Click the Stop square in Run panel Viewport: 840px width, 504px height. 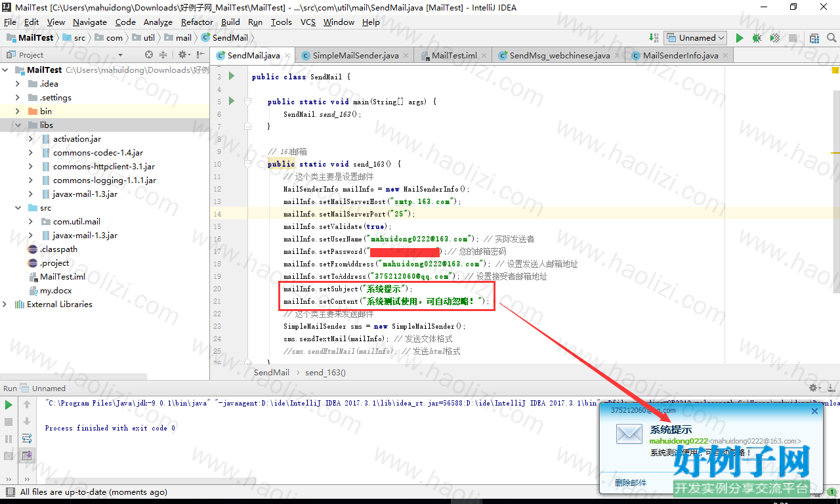(x=9, y=422)
